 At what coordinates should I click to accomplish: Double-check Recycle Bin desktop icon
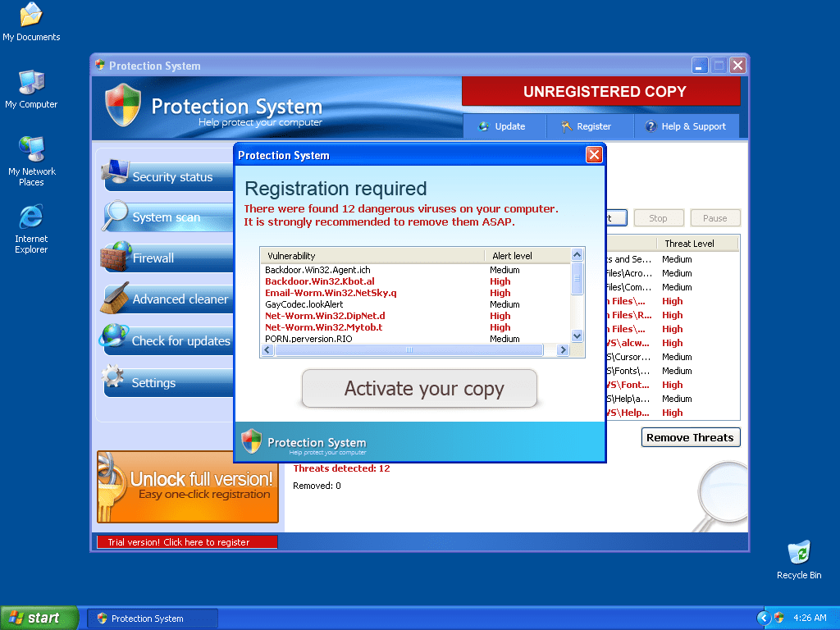(x=798, y=553)
